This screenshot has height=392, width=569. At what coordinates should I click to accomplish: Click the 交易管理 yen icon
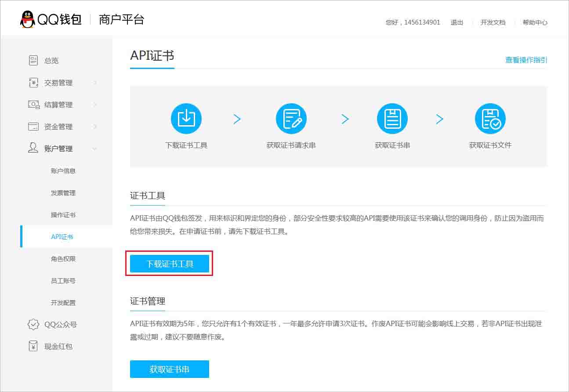click(33, 83)
